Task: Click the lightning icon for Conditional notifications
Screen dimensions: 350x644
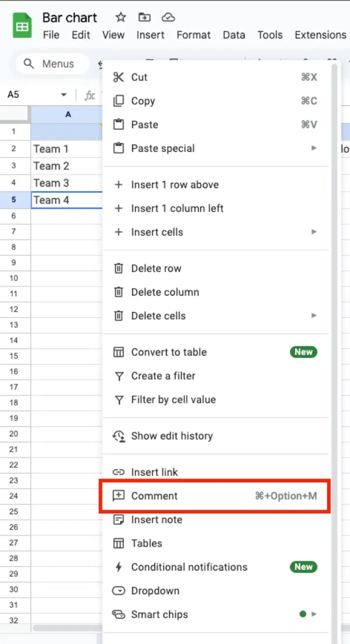Action: [x=119, y=567]
